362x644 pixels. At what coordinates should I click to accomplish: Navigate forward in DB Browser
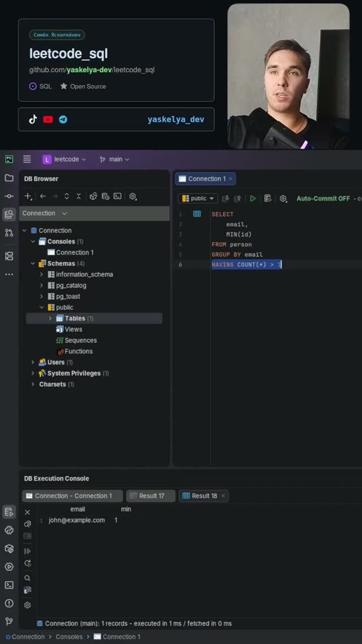pyautogui.click(x=55, y=197)
